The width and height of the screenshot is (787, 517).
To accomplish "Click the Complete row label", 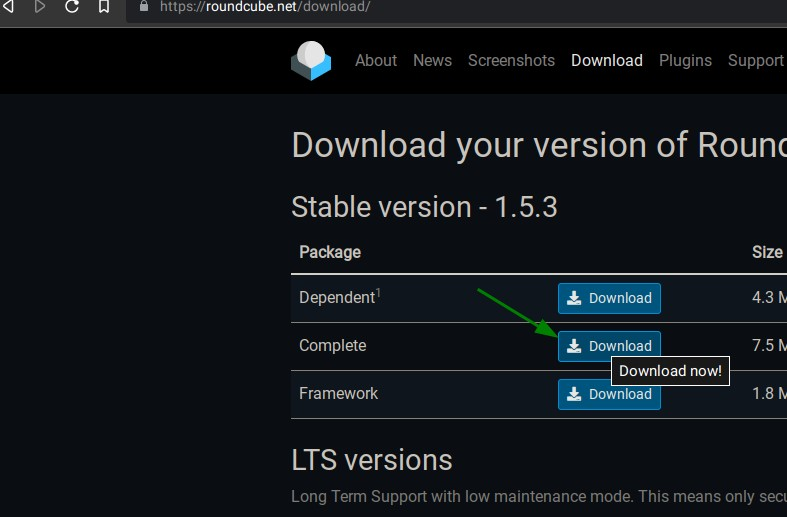I will click(333, 345).
